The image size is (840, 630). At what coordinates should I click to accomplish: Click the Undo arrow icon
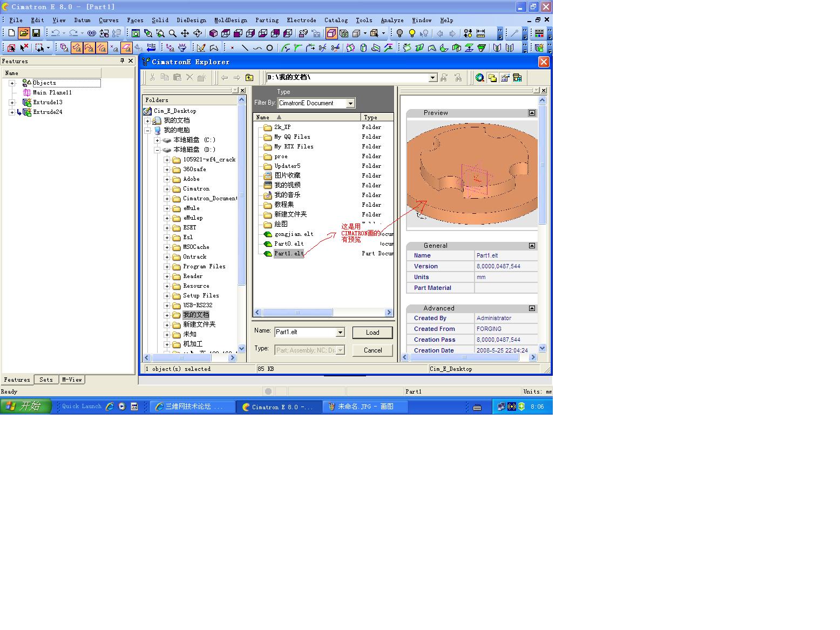tap(55, 33)
